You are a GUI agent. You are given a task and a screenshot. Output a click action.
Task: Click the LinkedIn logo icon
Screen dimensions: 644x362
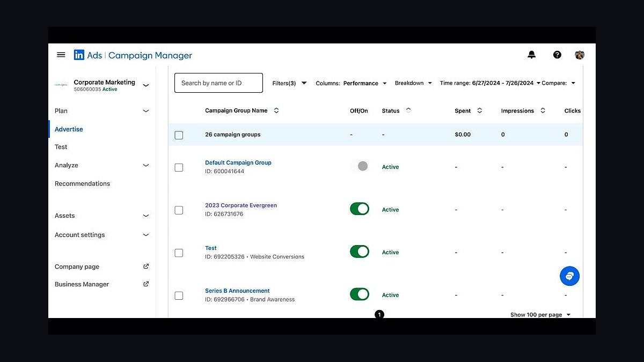tap(79, 55)
